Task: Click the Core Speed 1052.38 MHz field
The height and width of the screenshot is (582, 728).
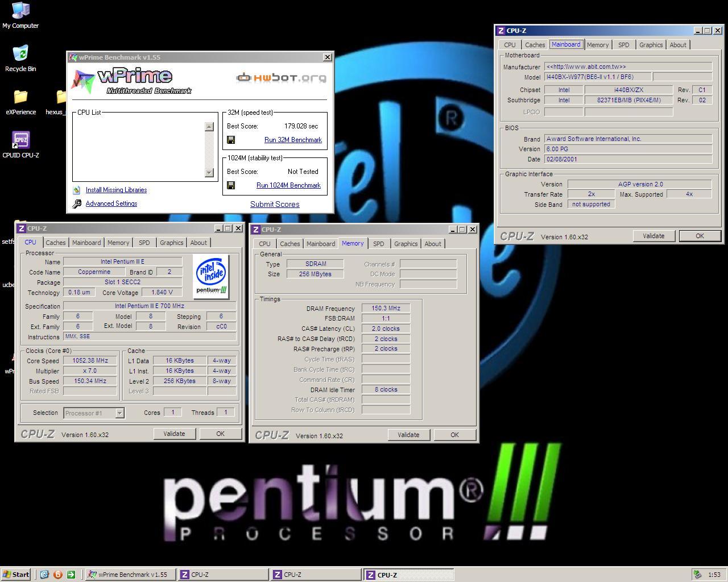Action: coord(90,360)
